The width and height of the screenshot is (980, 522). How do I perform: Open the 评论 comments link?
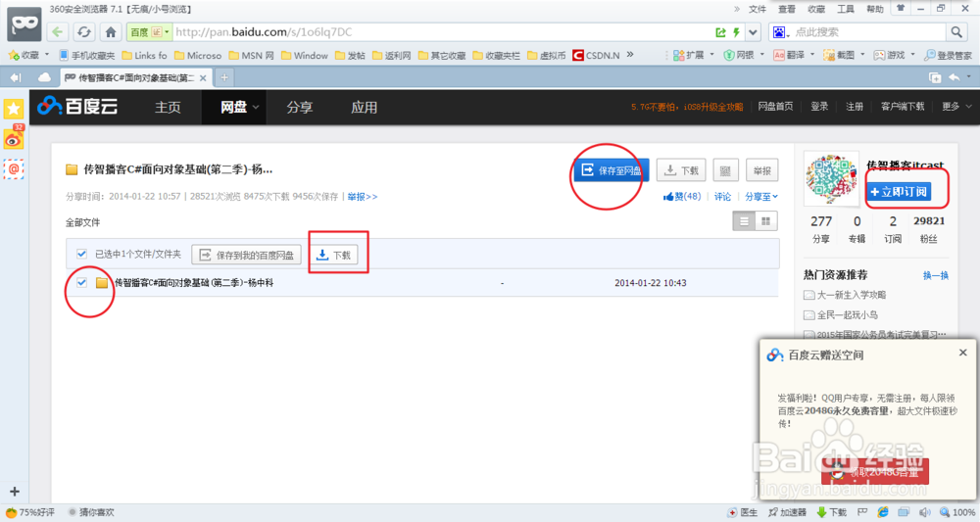point(722,197)
